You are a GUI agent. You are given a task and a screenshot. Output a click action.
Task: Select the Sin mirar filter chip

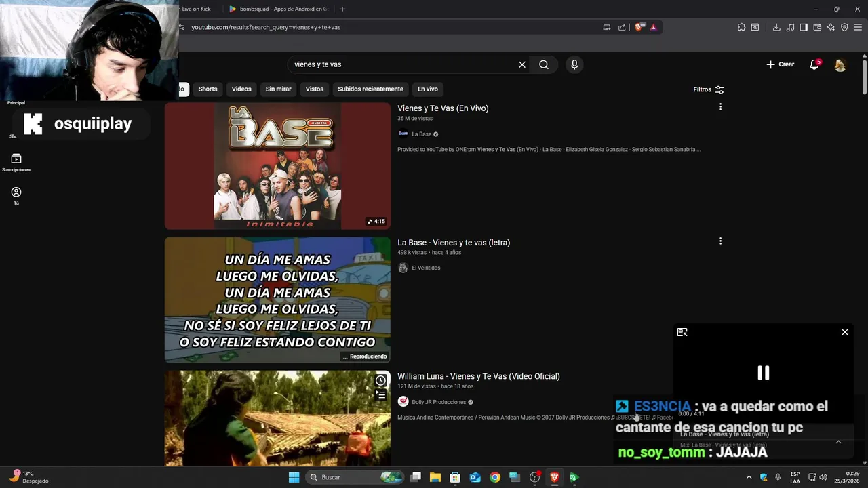point(279,89)
